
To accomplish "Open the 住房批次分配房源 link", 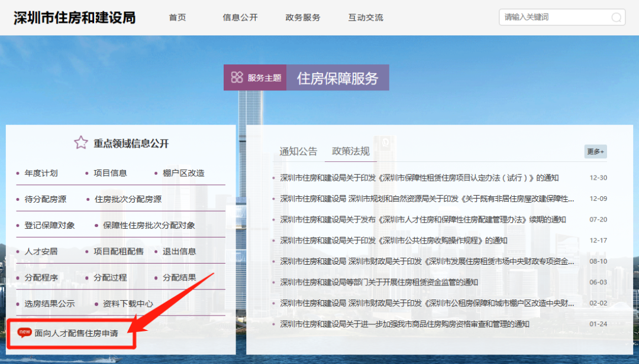I will point(128,199).
